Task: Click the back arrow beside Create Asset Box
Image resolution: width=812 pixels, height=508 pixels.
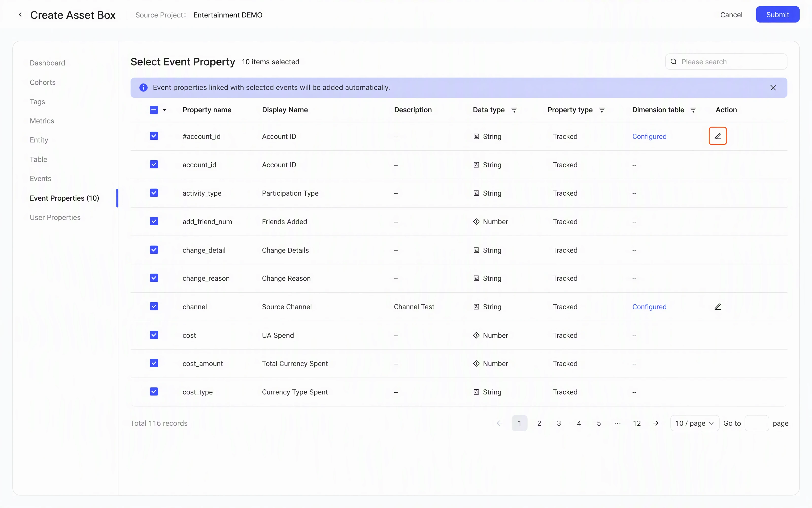Action: pyautogui.click(x=20, y=14)
